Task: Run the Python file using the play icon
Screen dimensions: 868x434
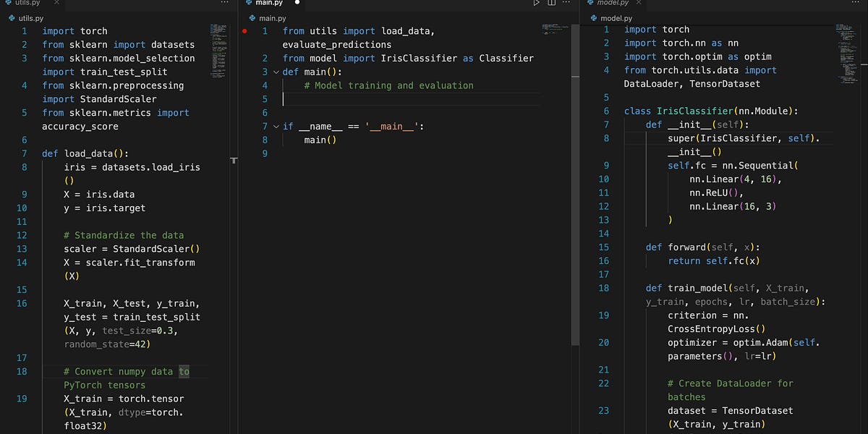Action: [536, 4]
